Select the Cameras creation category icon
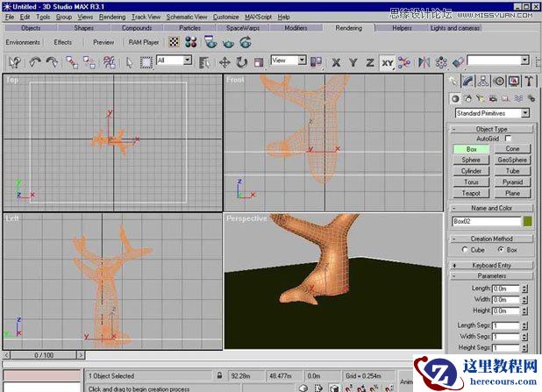Viewport: 542px width, 392px height. 493,99
